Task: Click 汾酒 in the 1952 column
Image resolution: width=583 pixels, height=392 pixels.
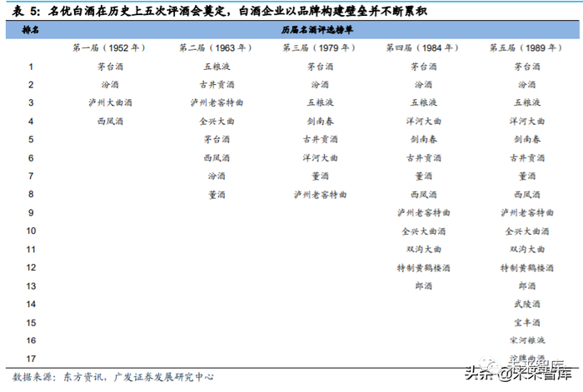Action: 110,85
